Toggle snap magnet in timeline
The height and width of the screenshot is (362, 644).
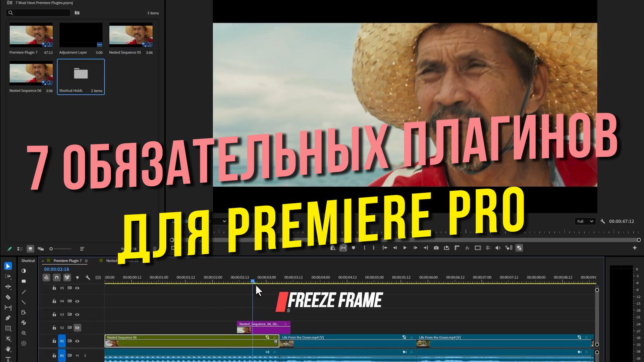pyautogui.click(x=57, y=277)
